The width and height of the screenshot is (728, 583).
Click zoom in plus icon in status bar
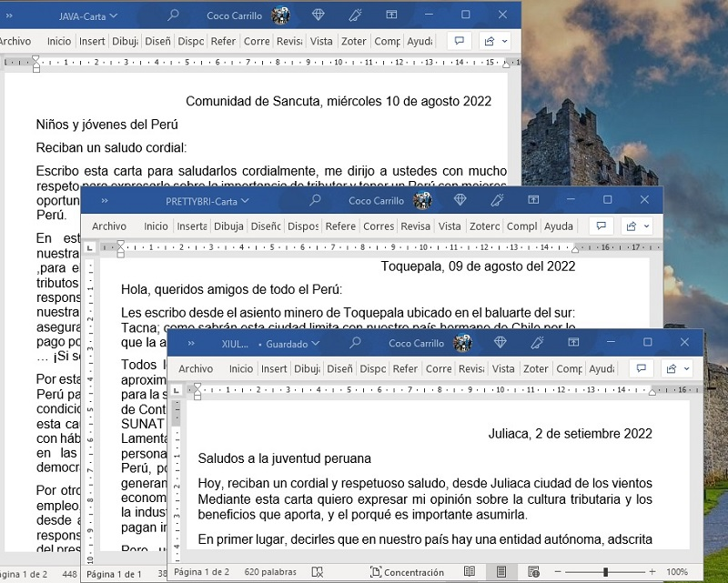click(x=652, y=572)
